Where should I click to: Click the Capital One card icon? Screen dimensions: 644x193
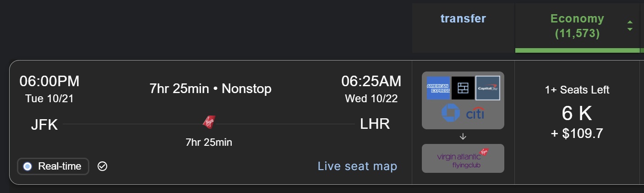pyautogui.click(x=488, y=88)
